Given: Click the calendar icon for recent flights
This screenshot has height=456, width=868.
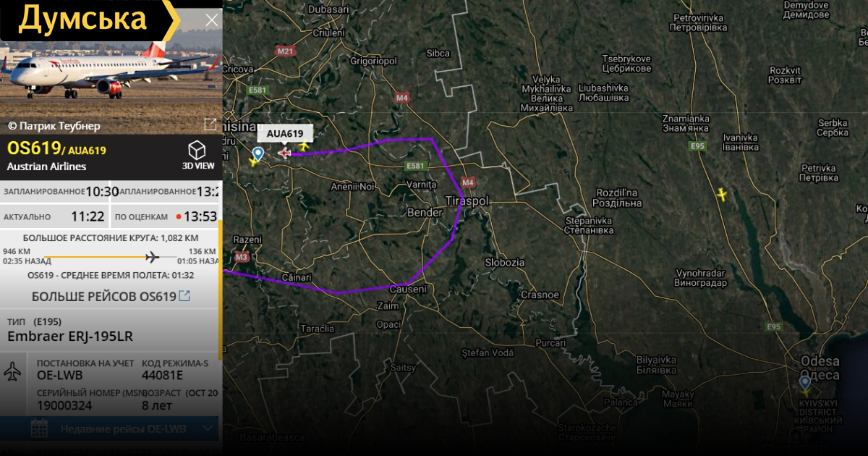Looking at the screenshot, I should (39, 428).
